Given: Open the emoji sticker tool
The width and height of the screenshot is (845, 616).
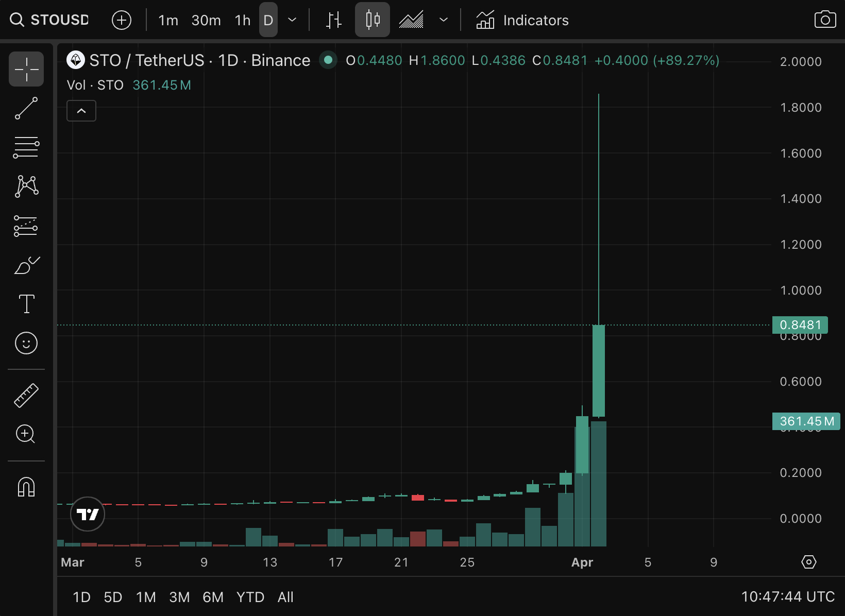Looking at the screenshot, I should click(26, 343).
